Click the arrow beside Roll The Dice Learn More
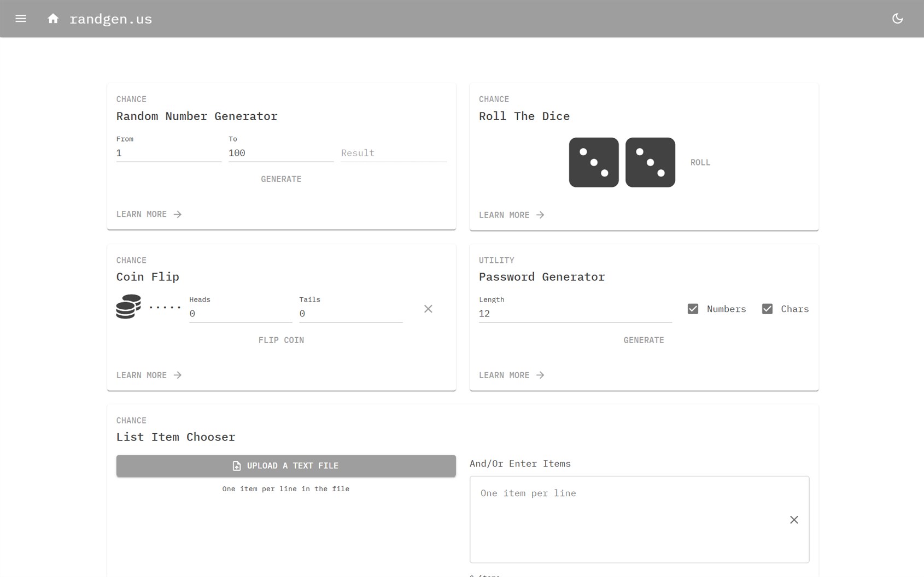 [540, 215]
